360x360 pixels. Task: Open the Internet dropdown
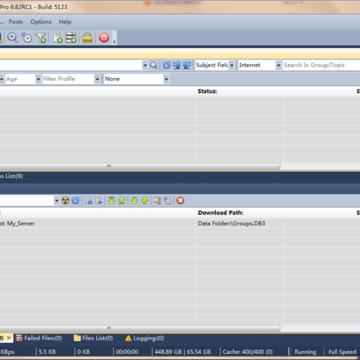click(x=279, y=65)
